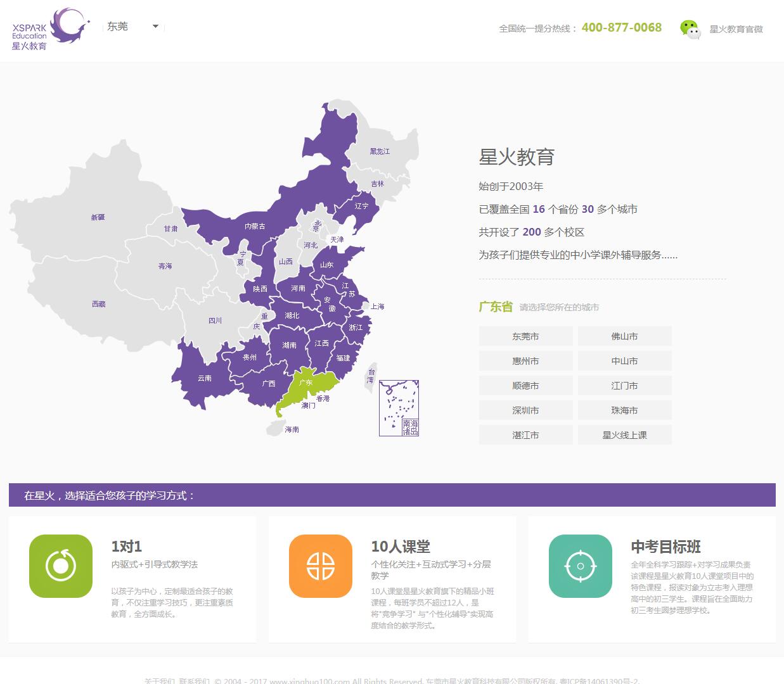This screenshot has height=684, width=784.
Task: Click the green 1对1 icon
Action: tap(61, 566)
